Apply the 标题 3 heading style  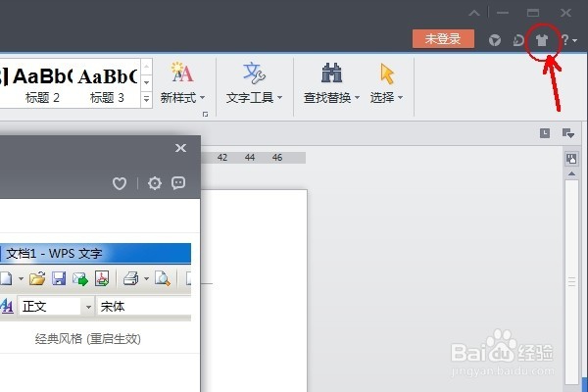(107, 85)
